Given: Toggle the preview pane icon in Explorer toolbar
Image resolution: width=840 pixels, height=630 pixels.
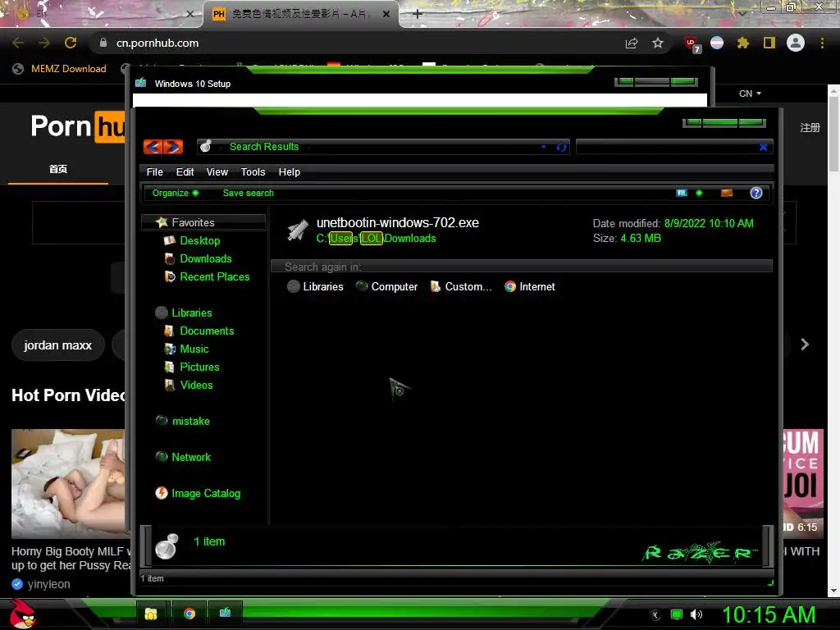Looking at the screenshot, I should click(727, 193).
